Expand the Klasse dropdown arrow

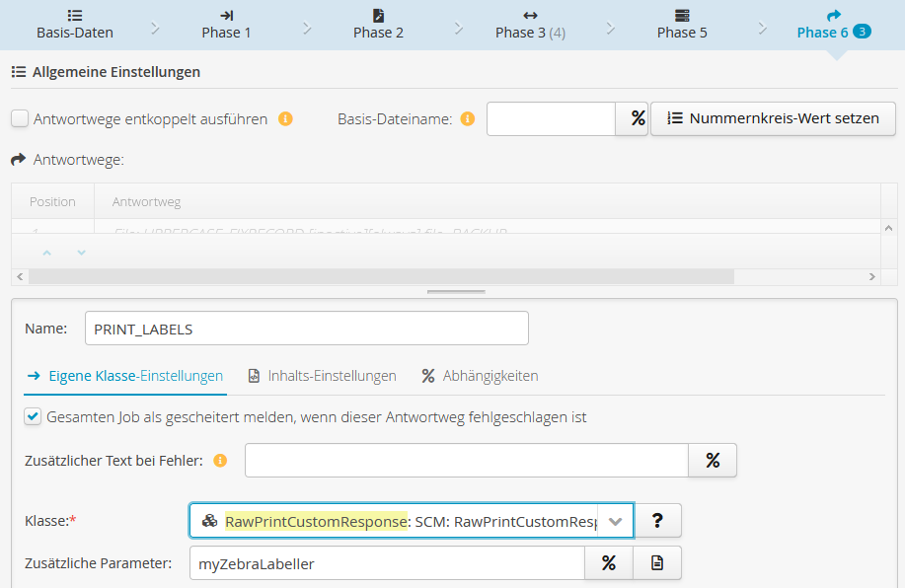pos(616,521)
